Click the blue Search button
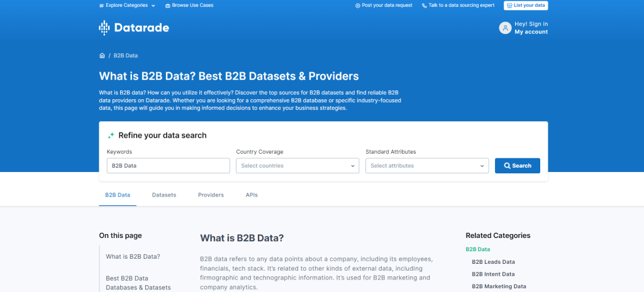This screenshot has width=644, height=292. (x=518, y=166)
